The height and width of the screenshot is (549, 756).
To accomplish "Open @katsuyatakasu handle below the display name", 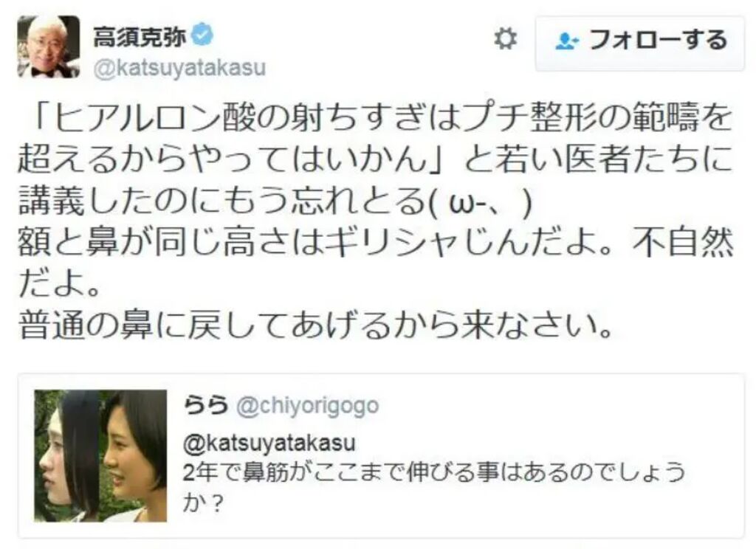I will click(x=179, y=68).
